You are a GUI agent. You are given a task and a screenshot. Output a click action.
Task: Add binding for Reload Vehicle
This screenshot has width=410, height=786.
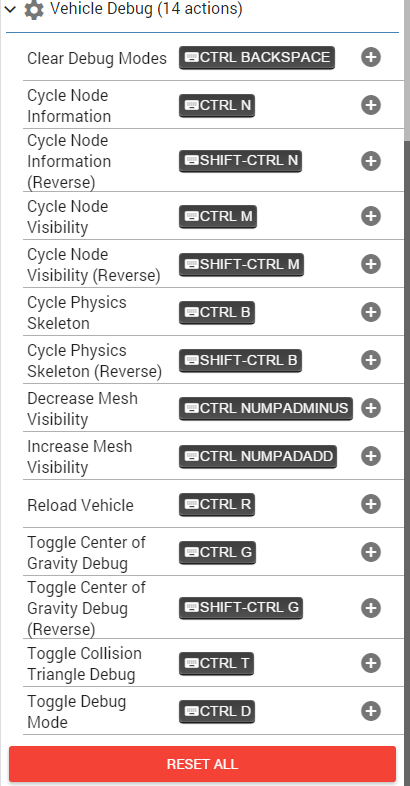click(x=371, y=504)
